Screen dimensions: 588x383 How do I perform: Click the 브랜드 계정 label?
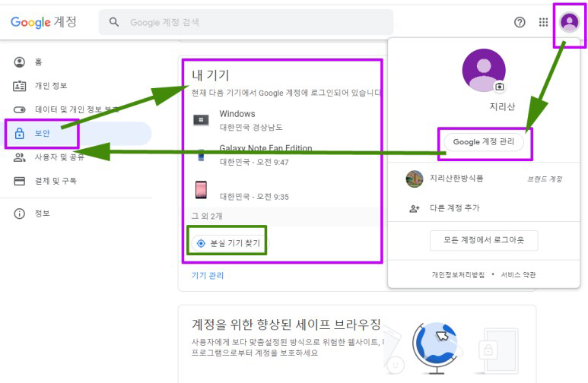545,179
